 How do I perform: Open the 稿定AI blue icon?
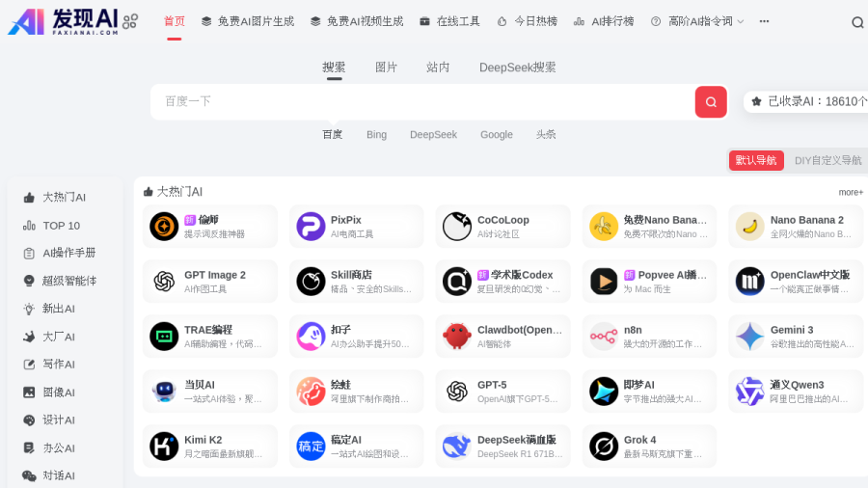[x=311, y=446]
